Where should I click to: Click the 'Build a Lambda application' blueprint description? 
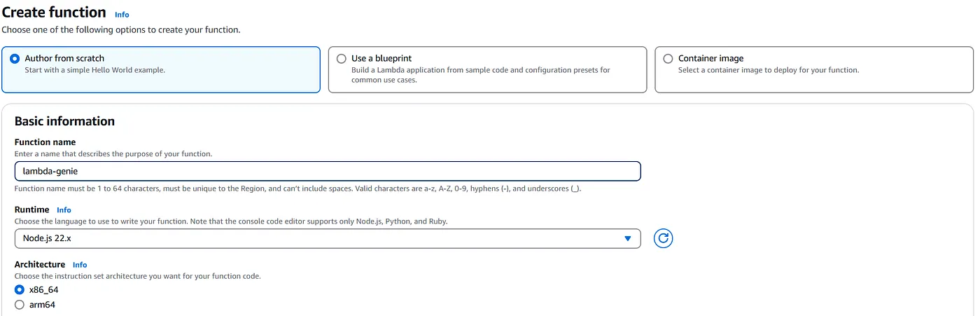[481, 75]
